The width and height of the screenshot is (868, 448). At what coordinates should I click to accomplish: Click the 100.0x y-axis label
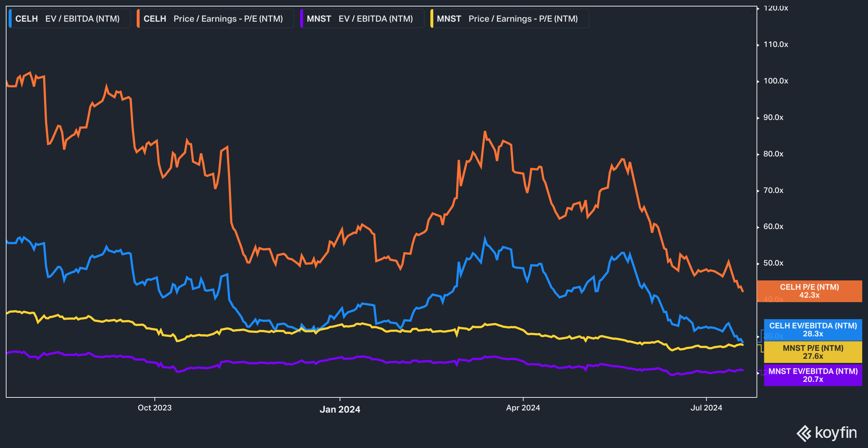[x=776, y=81]
